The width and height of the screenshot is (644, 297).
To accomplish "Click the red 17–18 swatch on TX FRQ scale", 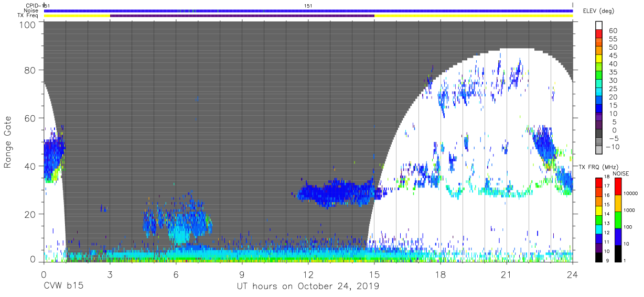I will (598, 182).
